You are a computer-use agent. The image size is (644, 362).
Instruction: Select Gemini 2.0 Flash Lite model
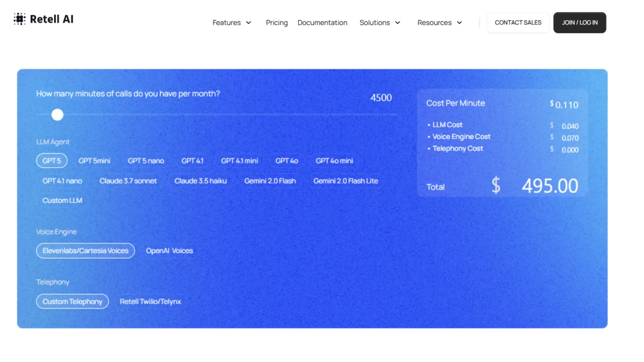(x=346, y=181)
